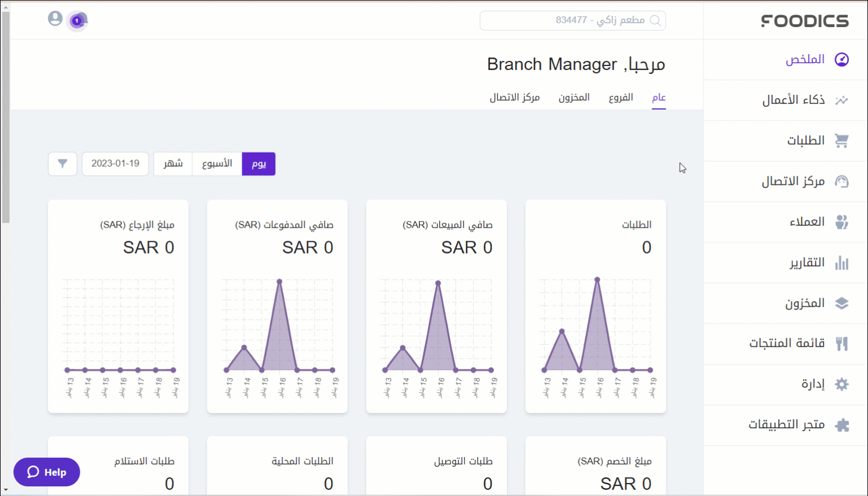Open التقارير reports with the bar chart icon
Image resolution: width=868 pixels, height=496 pixels.
[842, 262]
